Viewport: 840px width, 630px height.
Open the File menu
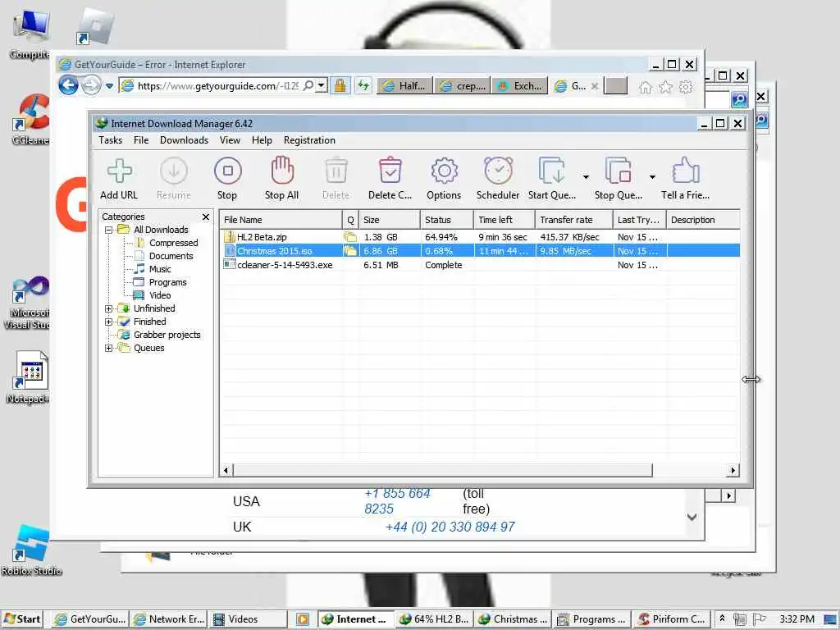141,140
